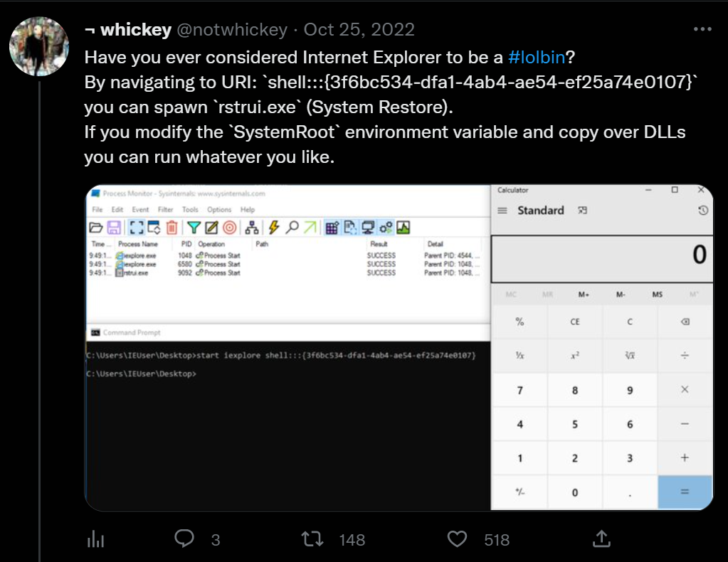This screenshot has width=728, height=562.
Task: Click the Find magnifier icon in Process Monitor
Action: click(292, 228)
